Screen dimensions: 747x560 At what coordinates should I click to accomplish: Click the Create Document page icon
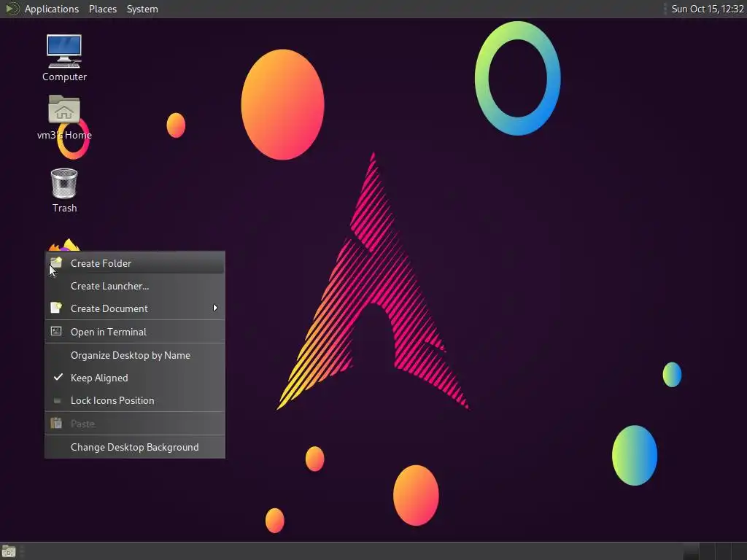click(x=56, y=308)
